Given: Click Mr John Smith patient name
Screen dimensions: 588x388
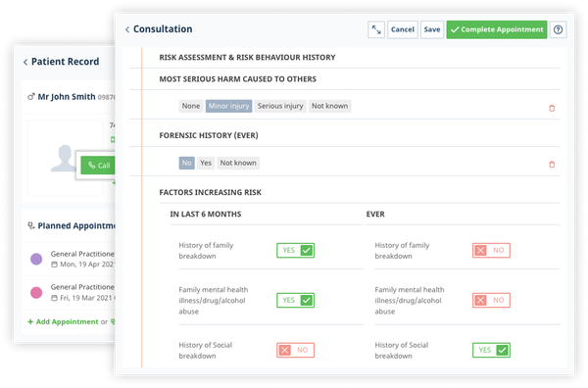Looking at the screenshot, I should 67,97.
